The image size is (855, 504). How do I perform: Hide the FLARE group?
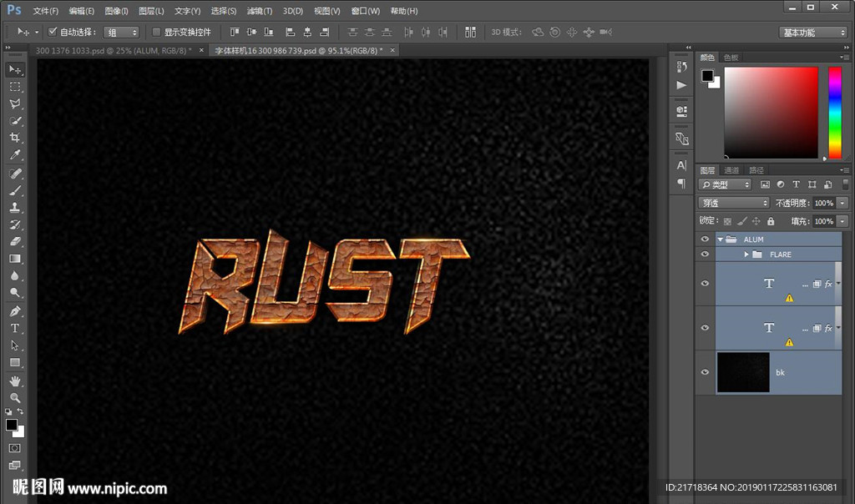coord(705,255)
